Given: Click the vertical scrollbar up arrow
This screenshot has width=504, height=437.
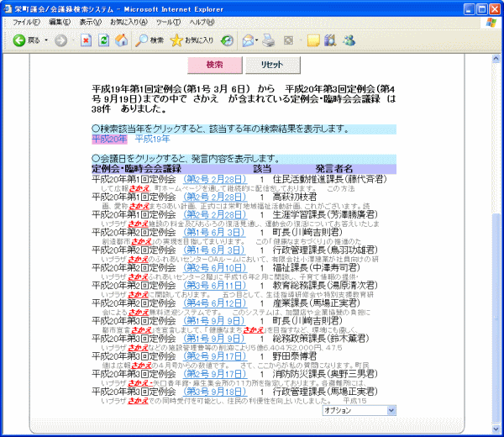Looking at the screenshot, I should point(496,59).
